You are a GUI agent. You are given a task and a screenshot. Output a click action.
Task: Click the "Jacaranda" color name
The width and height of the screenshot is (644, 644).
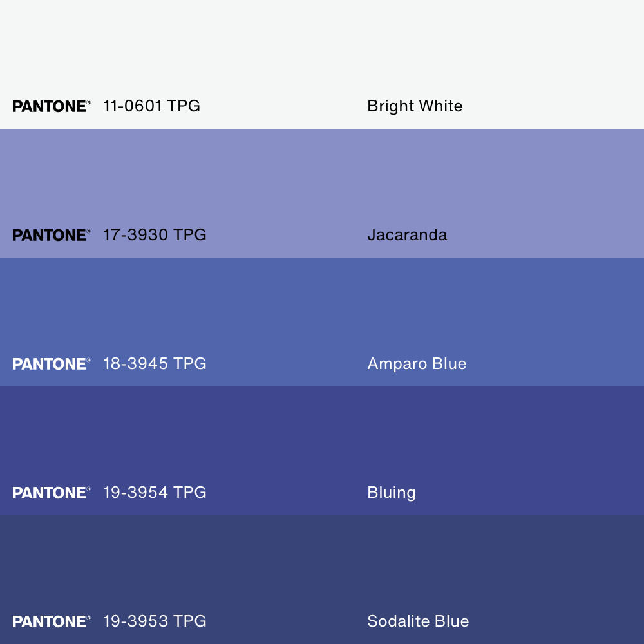(x=407, y=235)
